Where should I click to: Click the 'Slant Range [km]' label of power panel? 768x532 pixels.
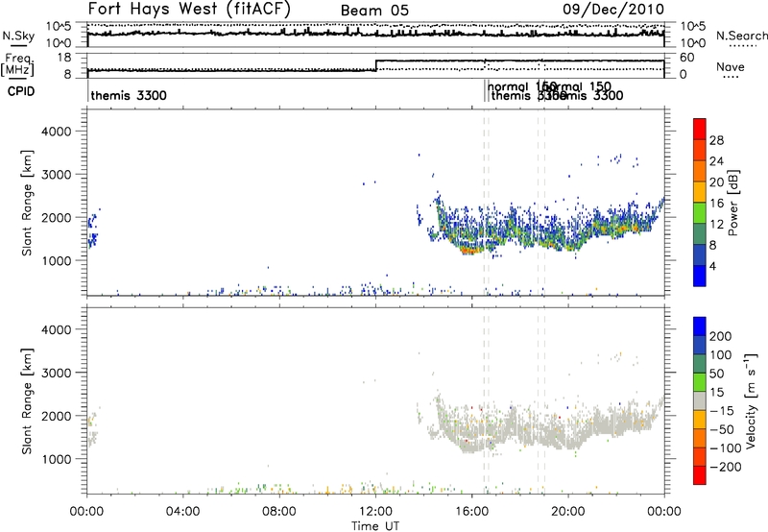pos(27,203)
